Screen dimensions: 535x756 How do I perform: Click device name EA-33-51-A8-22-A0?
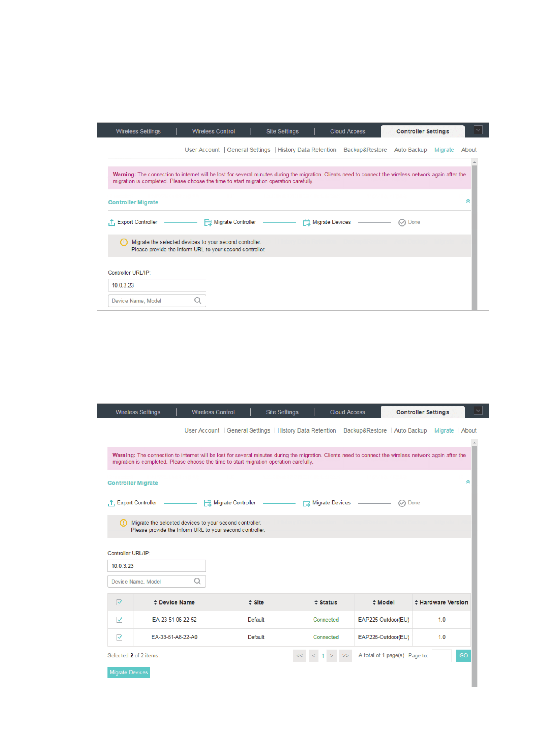174,637
